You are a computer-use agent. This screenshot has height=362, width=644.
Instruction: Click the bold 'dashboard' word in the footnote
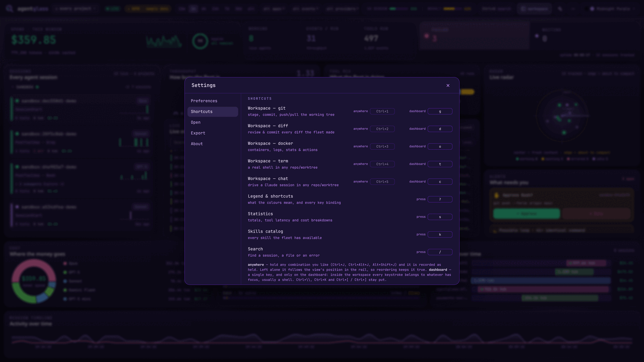[x=438, y=270]
